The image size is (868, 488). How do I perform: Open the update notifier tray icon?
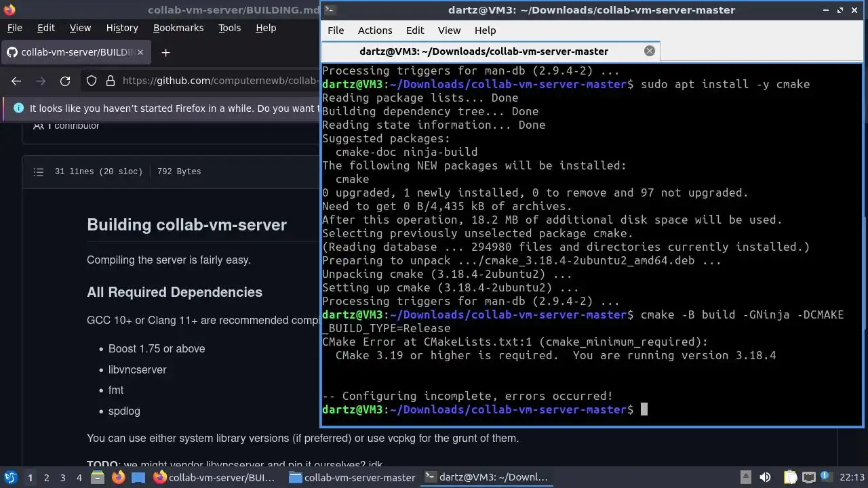point(827,477)
